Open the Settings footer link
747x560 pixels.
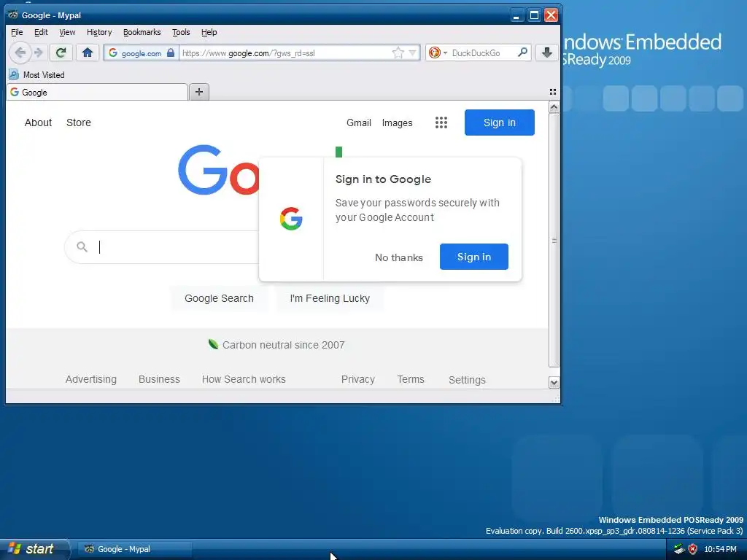[467, 380]
